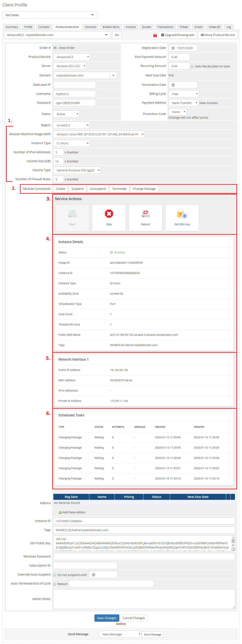Click the Reboot service action icon

(145, 214)
